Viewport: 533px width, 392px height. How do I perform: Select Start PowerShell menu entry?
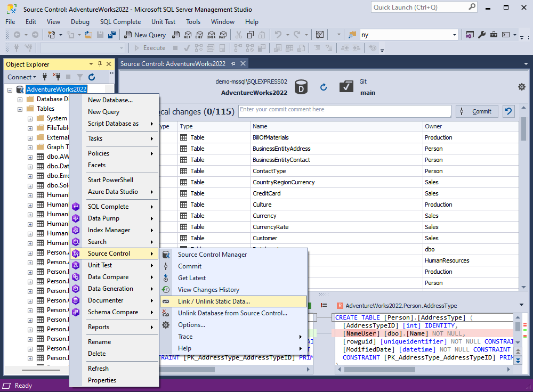114,180
